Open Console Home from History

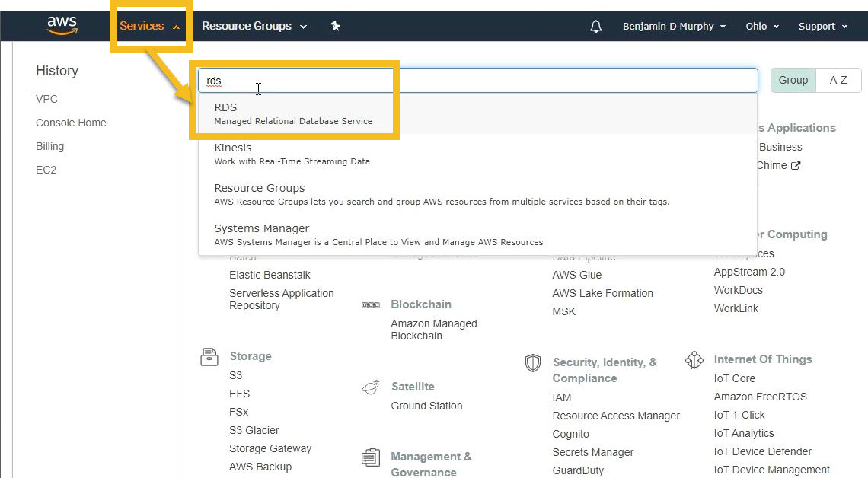[x=71, y=123]
